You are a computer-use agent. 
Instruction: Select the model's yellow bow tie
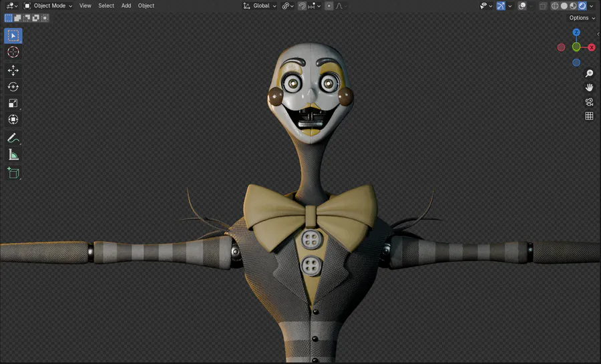[311, 216]
